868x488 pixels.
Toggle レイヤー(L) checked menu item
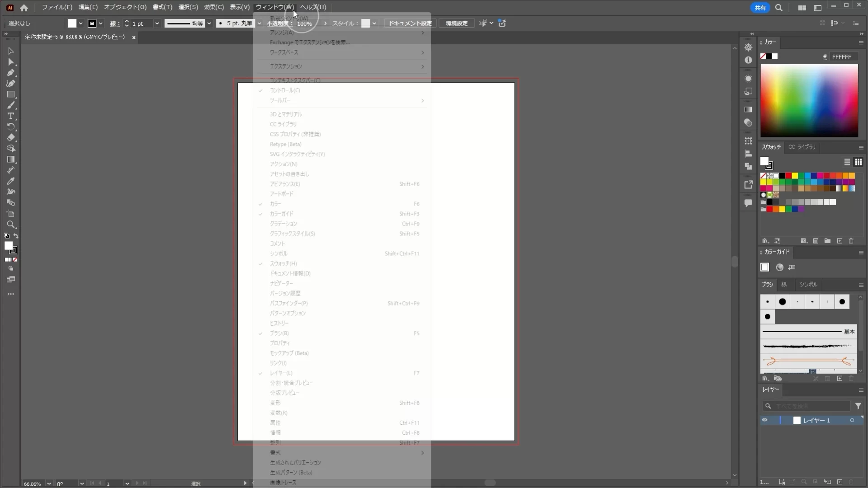(342, 373)
